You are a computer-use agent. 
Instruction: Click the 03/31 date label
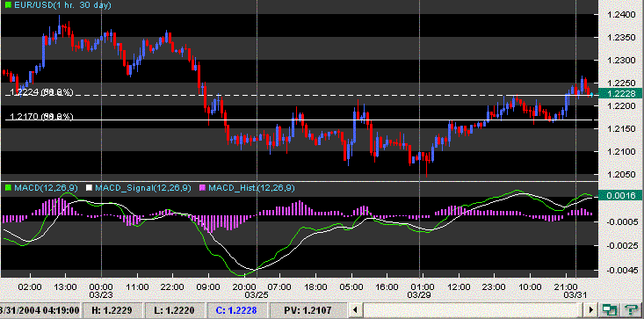575,294
